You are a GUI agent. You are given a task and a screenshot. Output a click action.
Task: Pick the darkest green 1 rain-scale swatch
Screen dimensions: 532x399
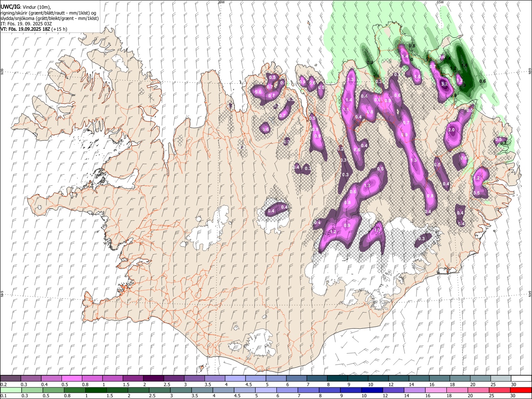click(x=96, y=390)
